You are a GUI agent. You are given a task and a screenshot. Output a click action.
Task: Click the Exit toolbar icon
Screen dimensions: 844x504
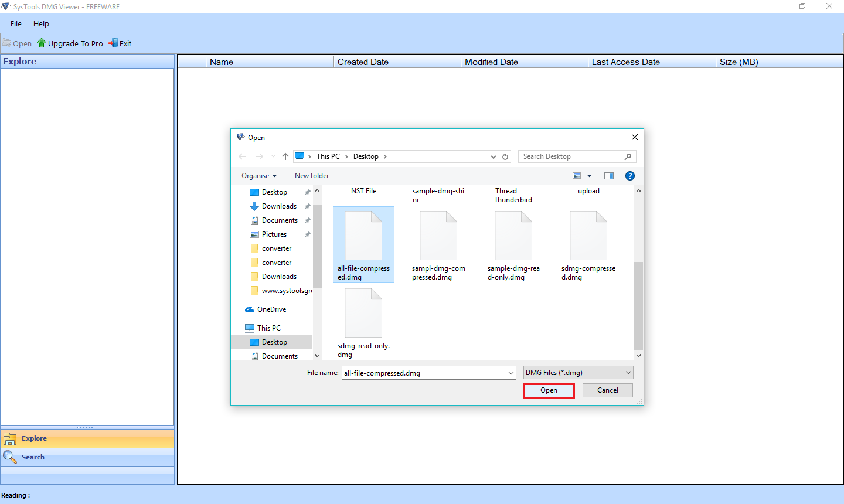click(x=113, y=43)
